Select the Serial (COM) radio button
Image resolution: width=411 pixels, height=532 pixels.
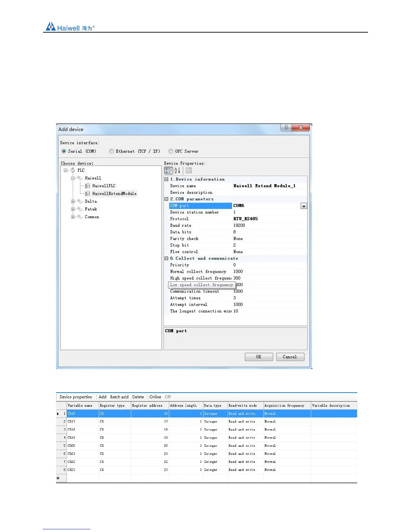point(64,151)
